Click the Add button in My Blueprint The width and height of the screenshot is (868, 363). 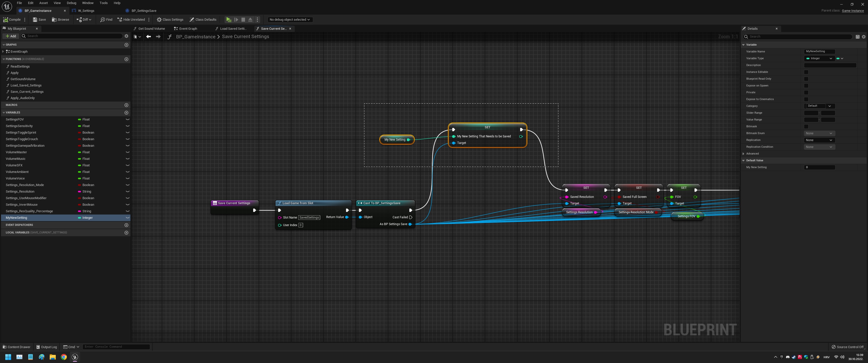coord(10,36)
